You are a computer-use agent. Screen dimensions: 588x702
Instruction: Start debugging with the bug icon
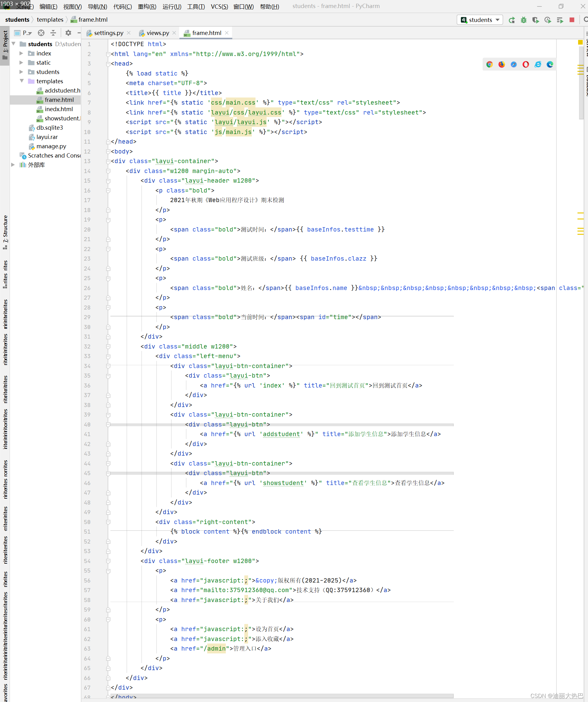524,20
